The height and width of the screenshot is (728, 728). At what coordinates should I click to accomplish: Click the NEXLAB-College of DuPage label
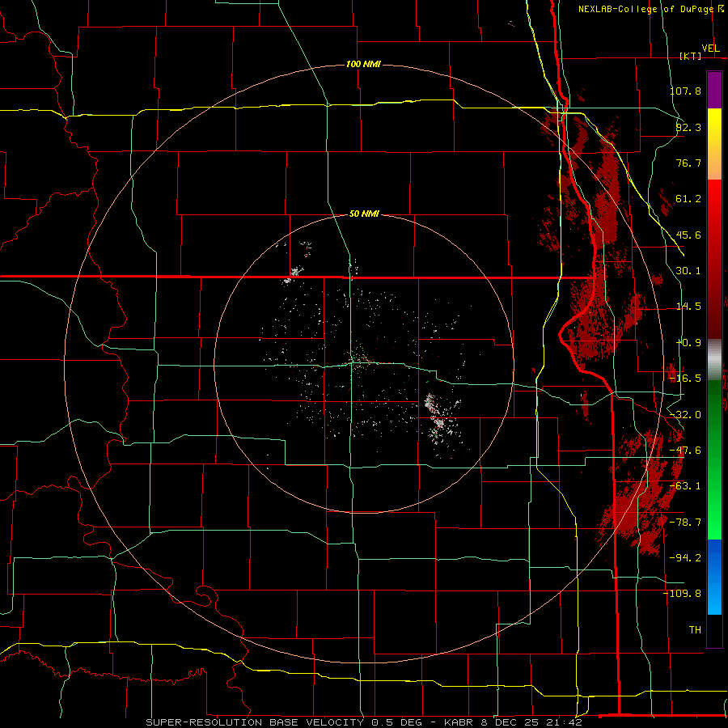tap(645, 9)
